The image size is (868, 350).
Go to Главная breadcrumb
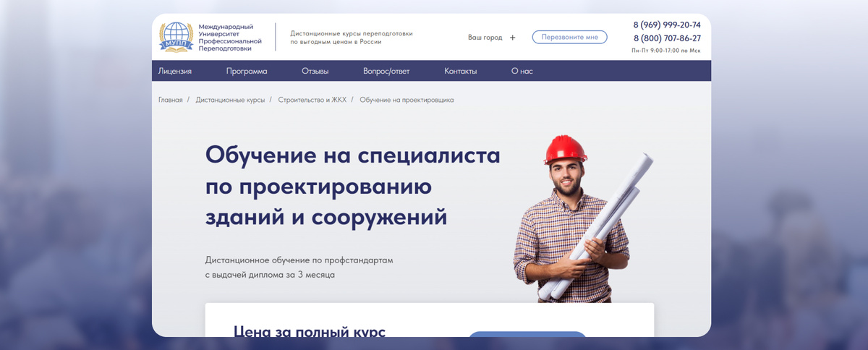click(171, 100)
